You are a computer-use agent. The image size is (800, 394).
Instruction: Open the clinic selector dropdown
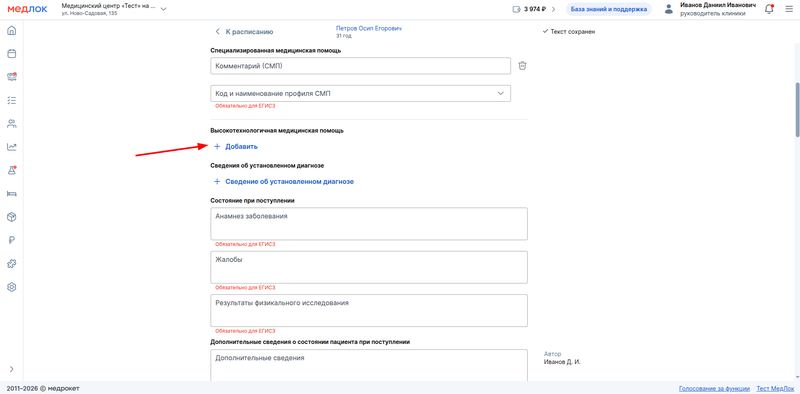coord(114,9)
